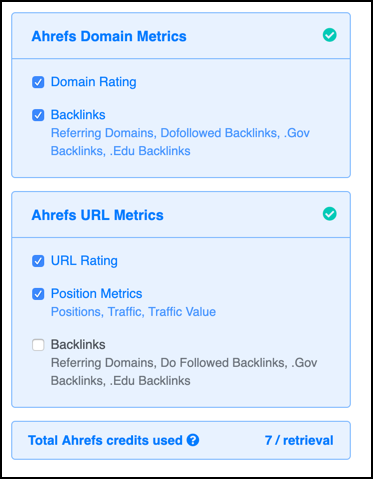Click Referring Domains, Dofollowed Backlinks description text
The width and height of the screenshot is (373, 479).
pos(180,142)
